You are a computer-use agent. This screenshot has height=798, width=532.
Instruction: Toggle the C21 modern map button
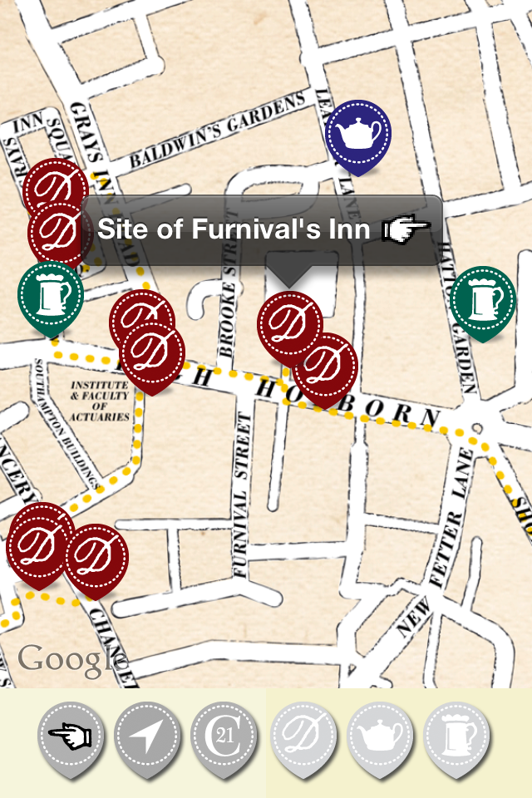pos(224,736)
